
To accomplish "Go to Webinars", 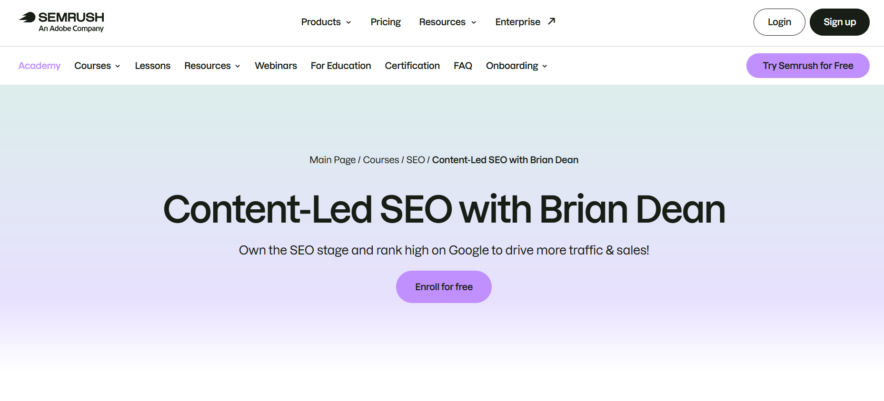I will coord(276,66).
